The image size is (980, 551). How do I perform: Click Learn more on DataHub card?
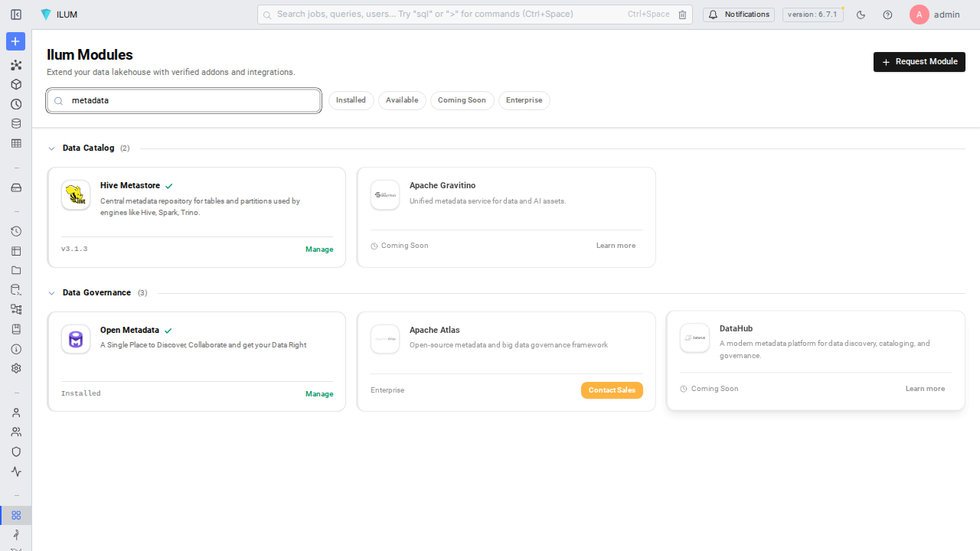925,389
